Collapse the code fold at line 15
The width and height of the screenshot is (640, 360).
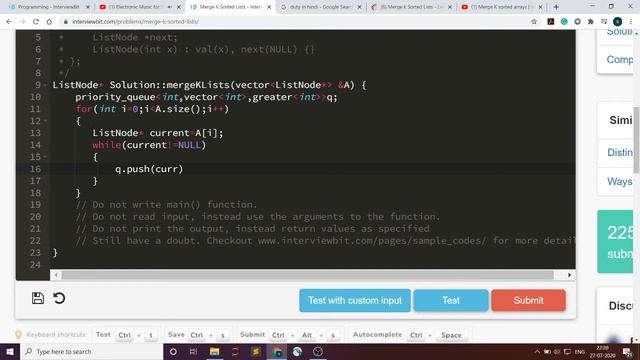45,157
